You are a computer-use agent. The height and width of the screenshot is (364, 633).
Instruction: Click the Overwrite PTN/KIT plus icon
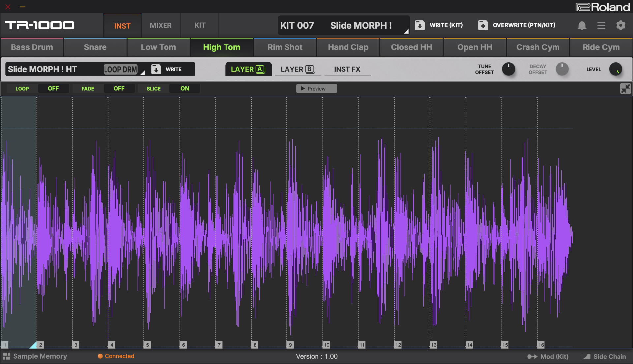tap(483, 25)
